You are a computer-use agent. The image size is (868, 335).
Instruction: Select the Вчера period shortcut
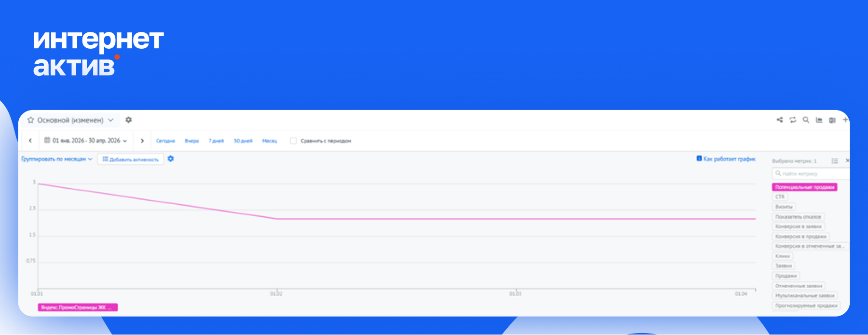(x=191, y=141)
